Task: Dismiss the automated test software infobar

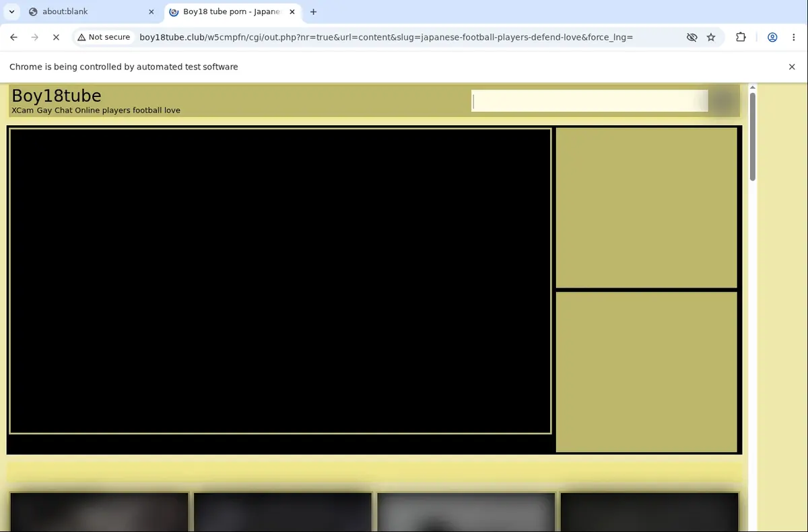Action: pos(792,67)
